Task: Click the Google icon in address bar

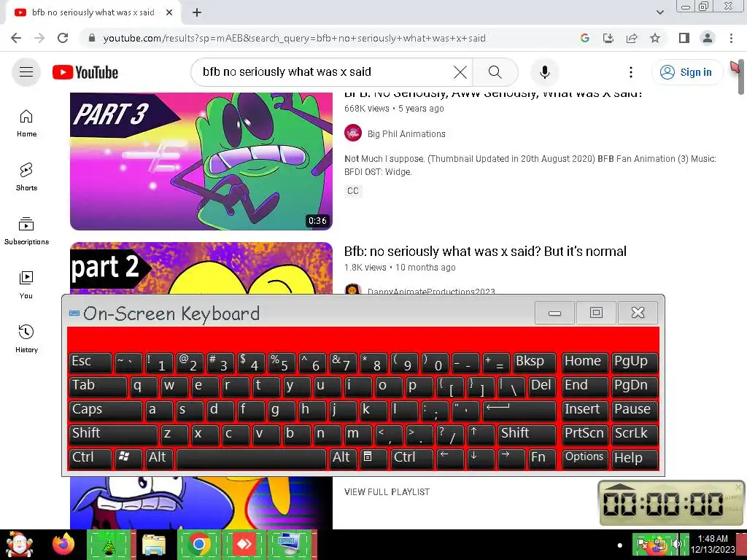Action: click(585, 38)
